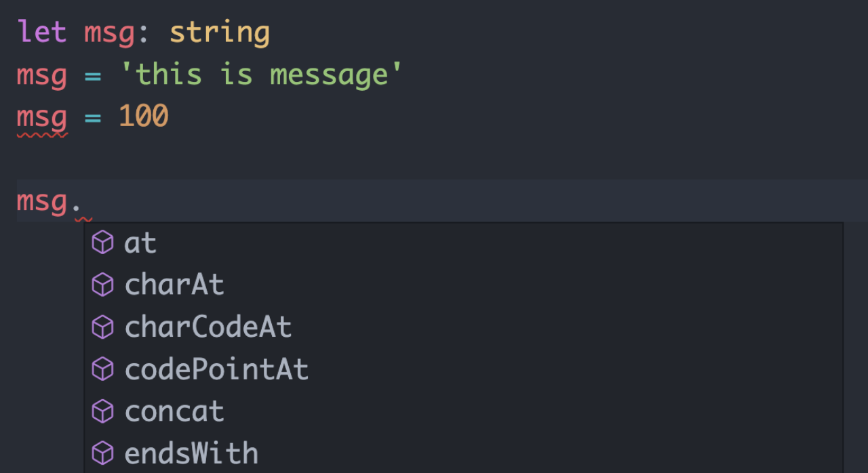
Task: Click msg on the string assignment line
Action: [42, 75]
